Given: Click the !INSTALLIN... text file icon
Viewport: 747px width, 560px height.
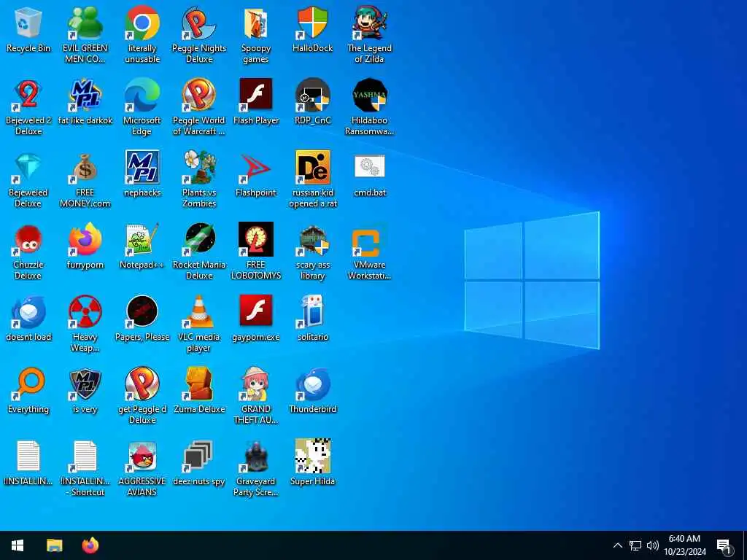Looking at the screenshot, I should tap(28, 456).
